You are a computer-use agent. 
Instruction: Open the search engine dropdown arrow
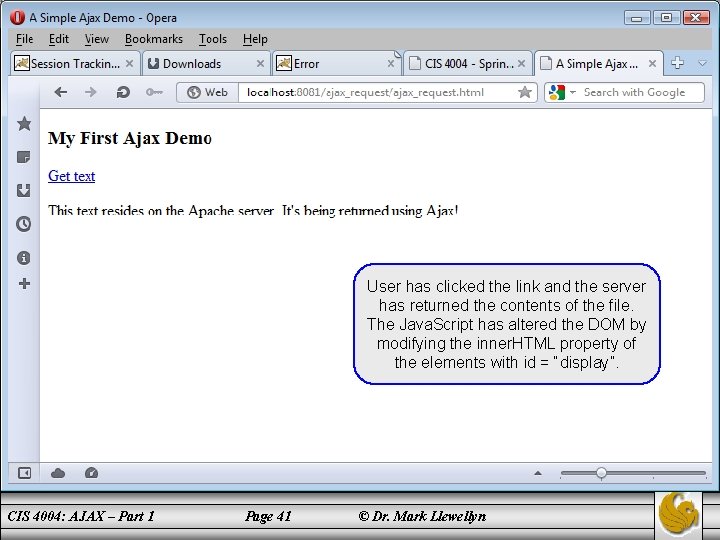(x=573, y=92)
